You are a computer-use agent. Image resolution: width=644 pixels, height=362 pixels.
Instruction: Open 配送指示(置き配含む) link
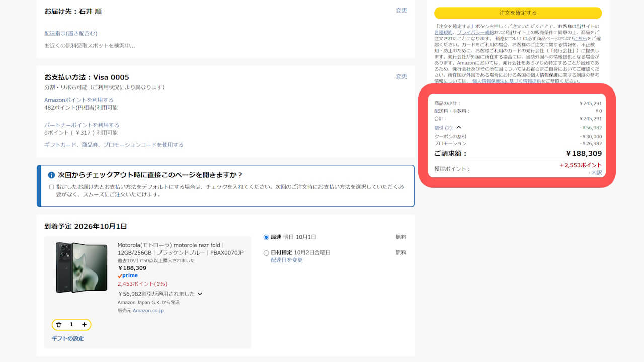pyautogui.click(x=70, y=33)
